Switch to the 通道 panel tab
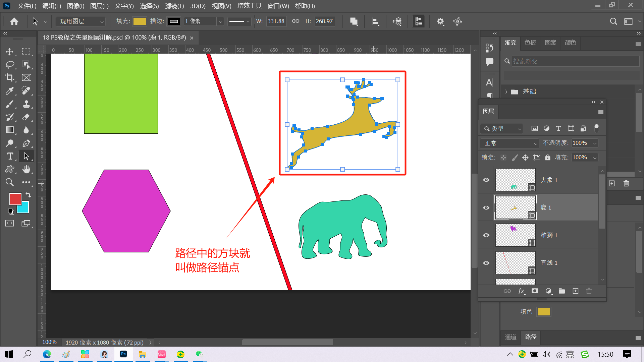644x362 pixels. click(511, 337)
